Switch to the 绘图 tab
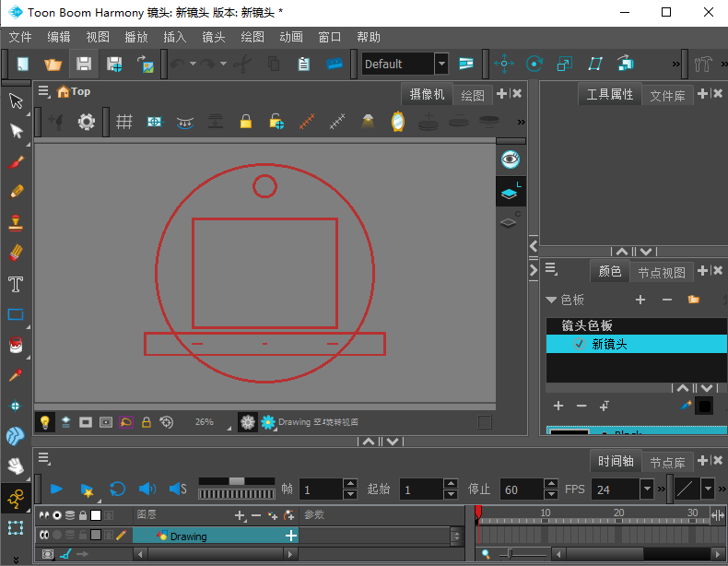 point(473,96)
